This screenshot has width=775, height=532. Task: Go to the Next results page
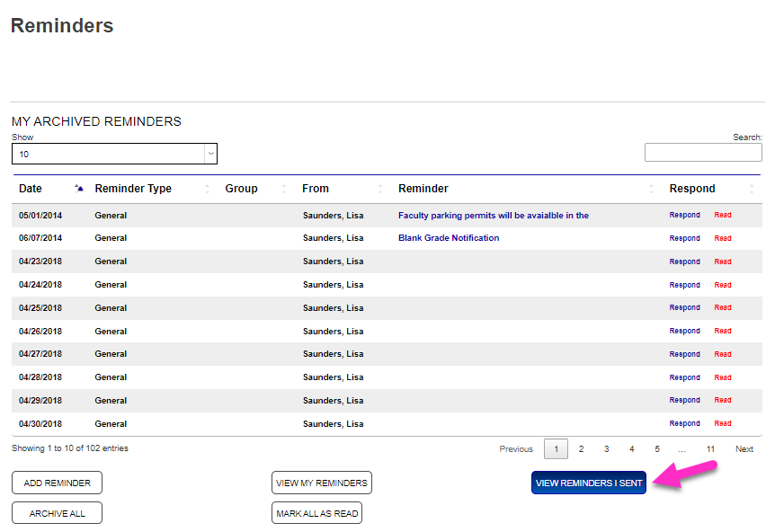click(x=744, y=449)
